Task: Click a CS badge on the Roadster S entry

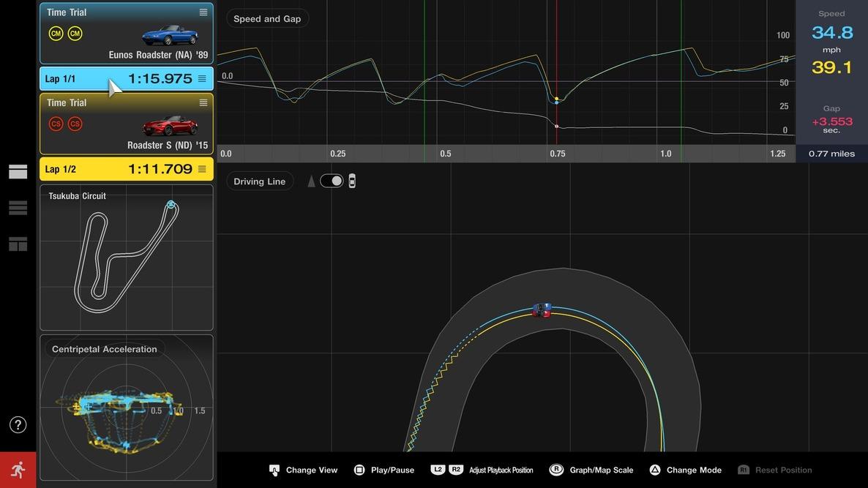Action: (56, 122)
